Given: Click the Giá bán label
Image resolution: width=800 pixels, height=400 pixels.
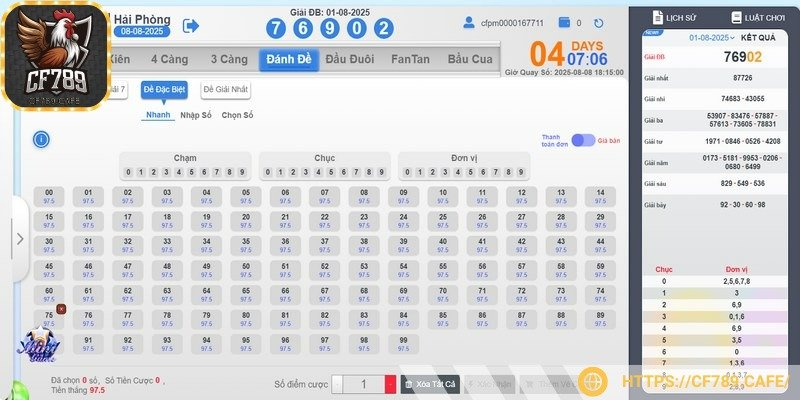Looking at the screenshot, I should click(609, 140).
